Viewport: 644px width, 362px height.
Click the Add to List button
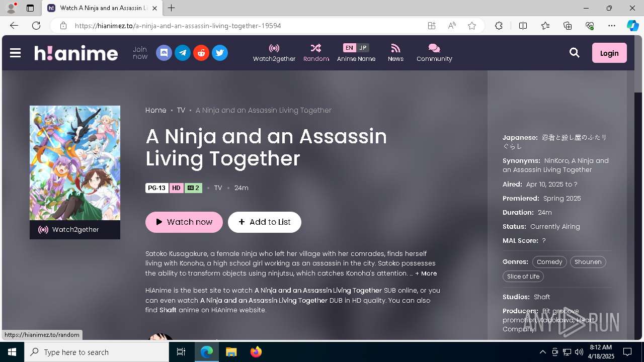coord(265,222)
